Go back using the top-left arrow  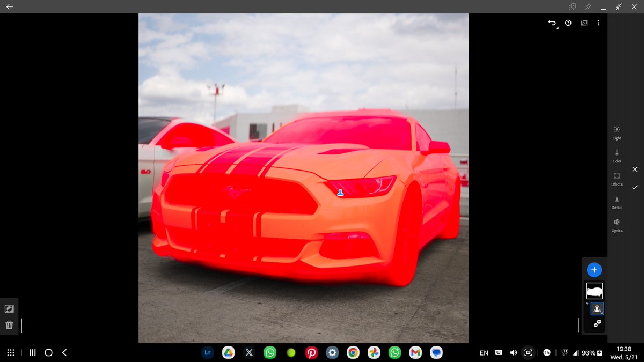10,6
